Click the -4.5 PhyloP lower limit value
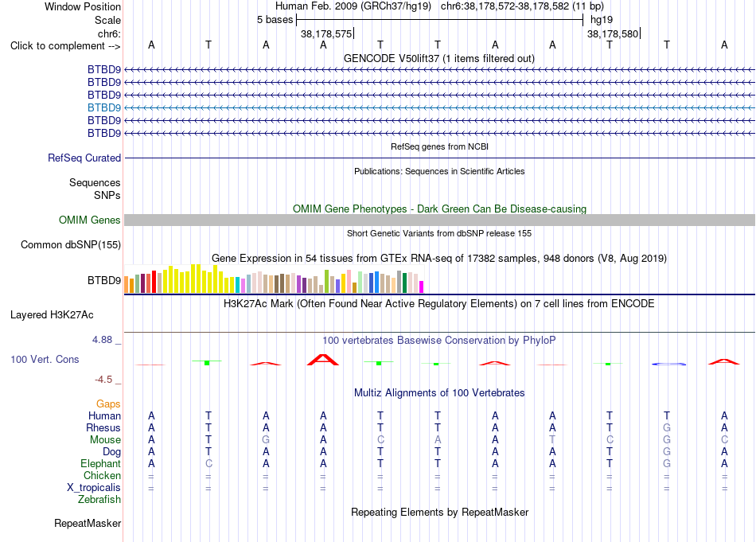 [103, 380]
